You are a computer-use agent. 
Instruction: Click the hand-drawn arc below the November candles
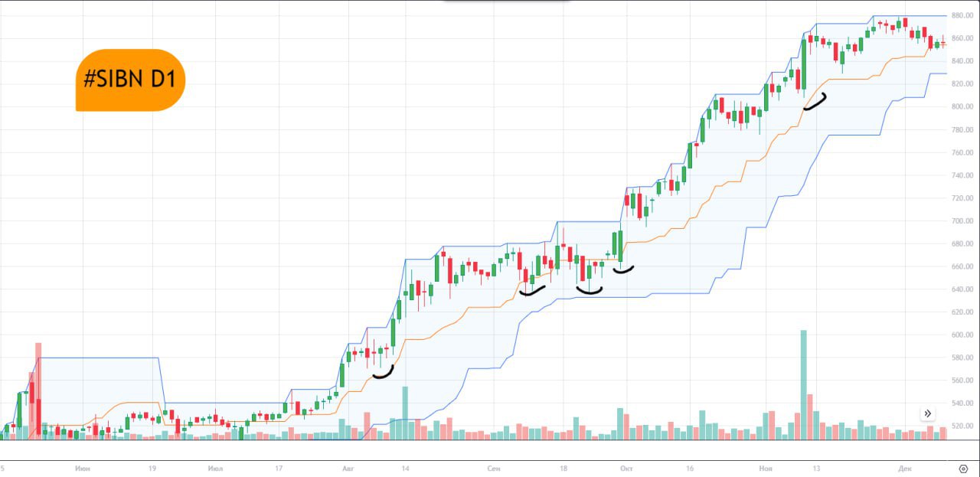pyautogui.click(x=815, y=102)
